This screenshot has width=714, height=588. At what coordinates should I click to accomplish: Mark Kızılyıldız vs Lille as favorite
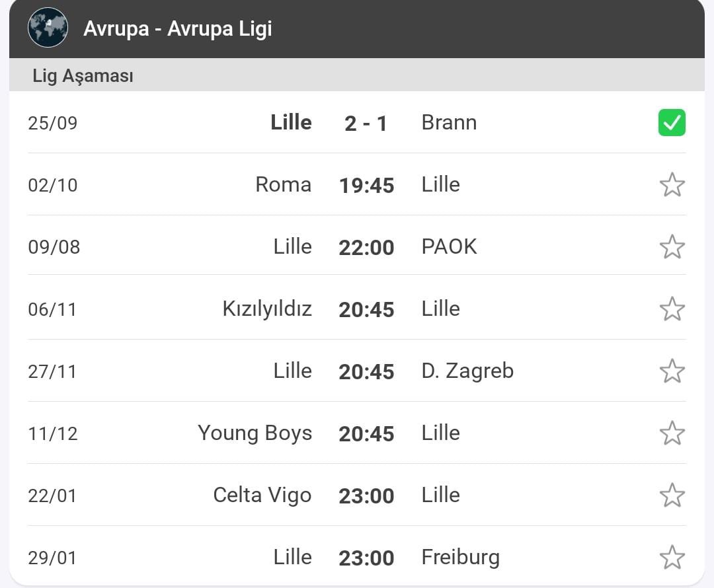(x=672, y=309)
